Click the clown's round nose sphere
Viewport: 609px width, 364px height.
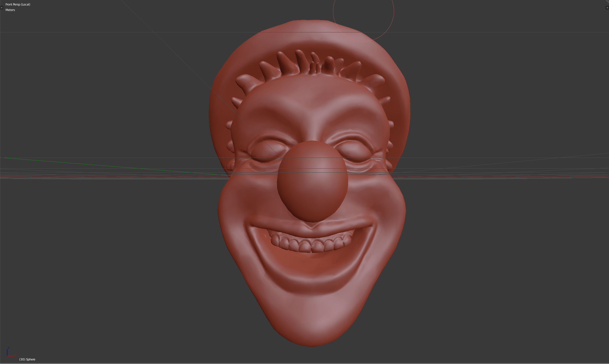pyautogui.click(x=312, y=181)
